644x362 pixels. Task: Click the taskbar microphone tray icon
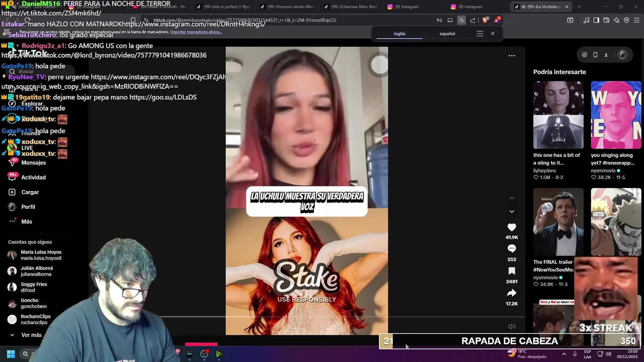[x=575, y=354]
